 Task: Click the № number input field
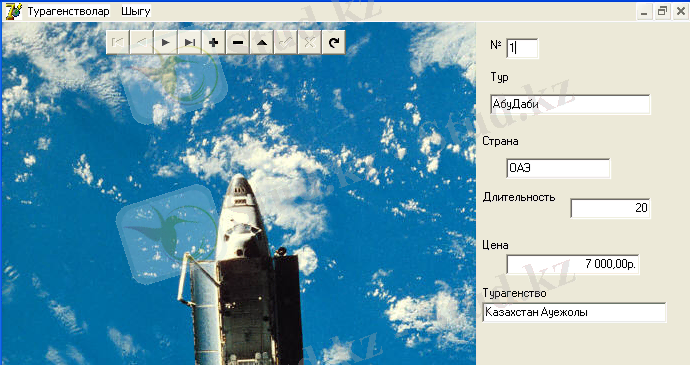tap(522, 48)
